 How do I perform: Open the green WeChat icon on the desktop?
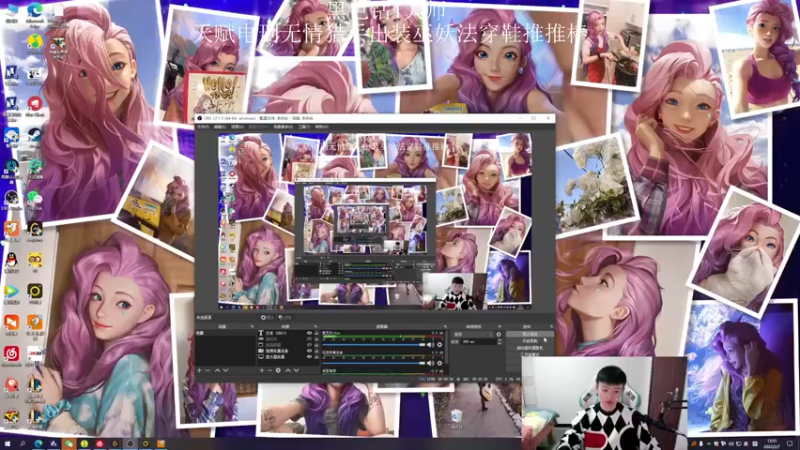(35, 197)
